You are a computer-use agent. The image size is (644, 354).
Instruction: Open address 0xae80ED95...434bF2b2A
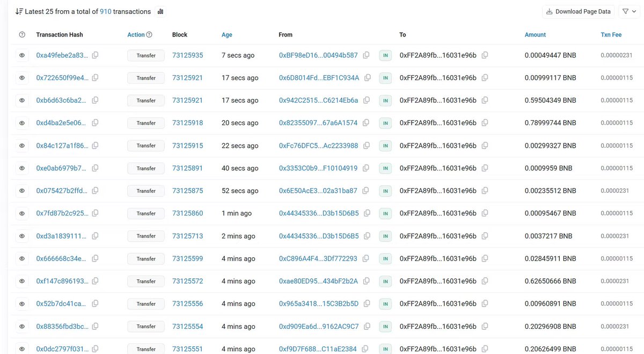(x=318, y=281)
